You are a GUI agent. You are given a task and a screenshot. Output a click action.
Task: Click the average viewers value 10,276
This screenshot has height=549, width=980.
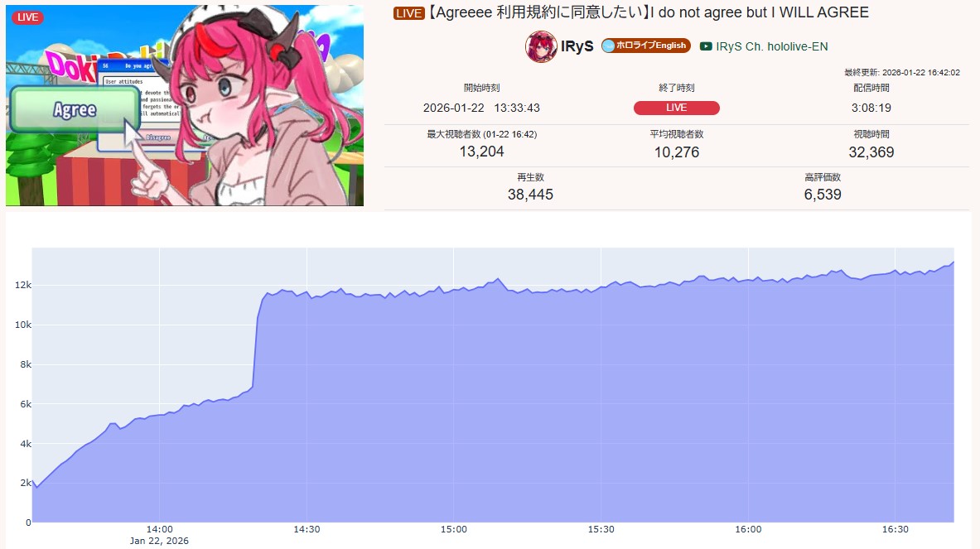click(x=676, y=152)
